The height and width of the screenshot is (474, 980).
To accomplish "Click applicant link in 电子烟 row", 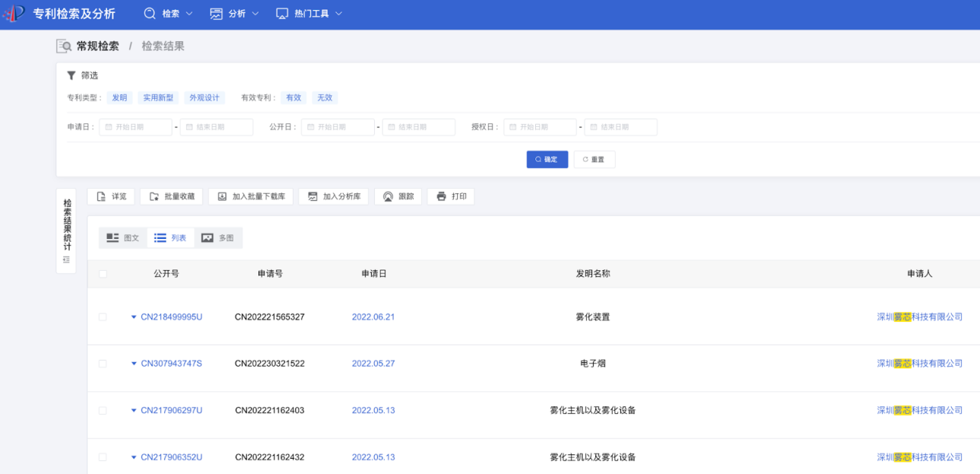I will pos(920,364).
